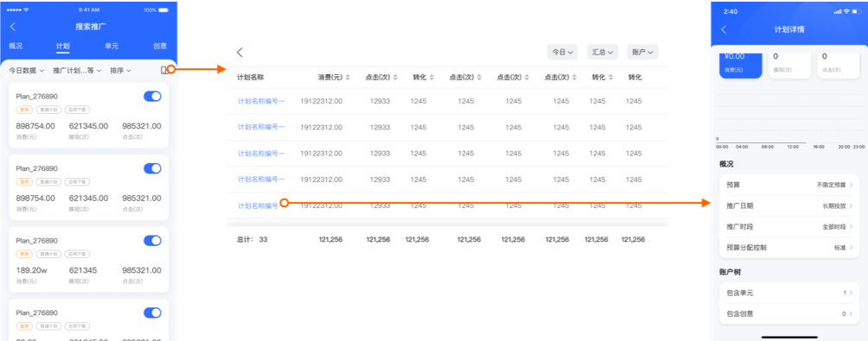
Task: Tap 985321.00 点击 value on 189.20w card
Action: point(142,270)
